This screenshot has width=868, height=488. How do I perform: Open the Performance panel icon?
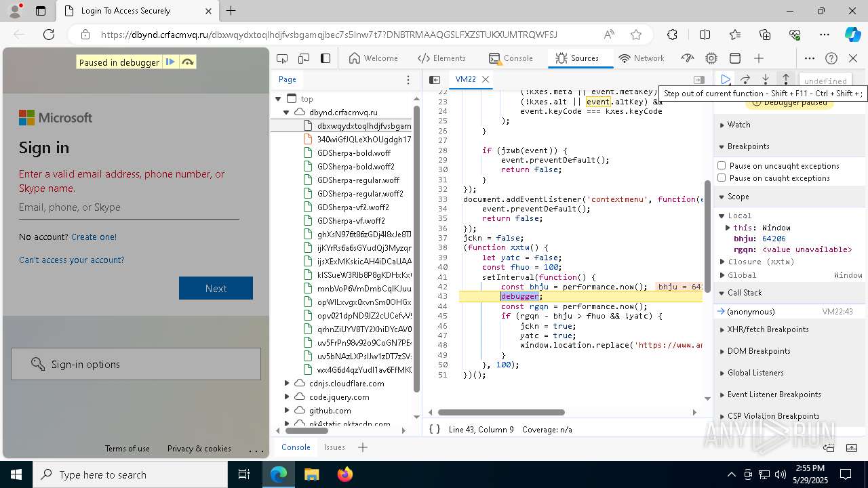[688, 58]
